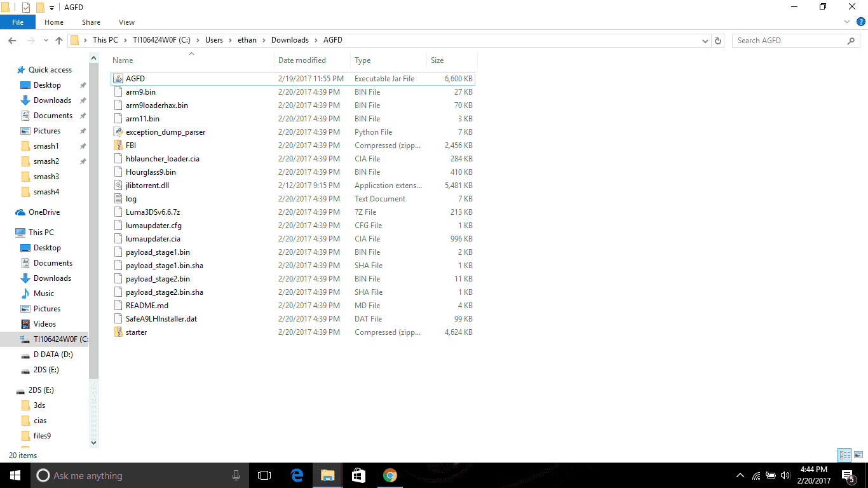Image resolution: width=868 pixels, height=488 pixels.
Task: Sort files by Type column header
Action: click(x=388, y=60)
